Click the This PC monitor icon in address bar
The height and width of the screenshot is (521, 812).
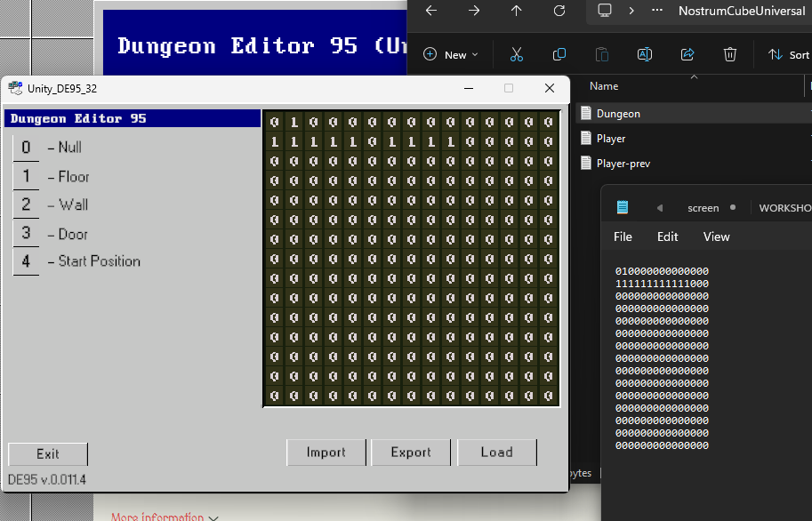[605, 11]
